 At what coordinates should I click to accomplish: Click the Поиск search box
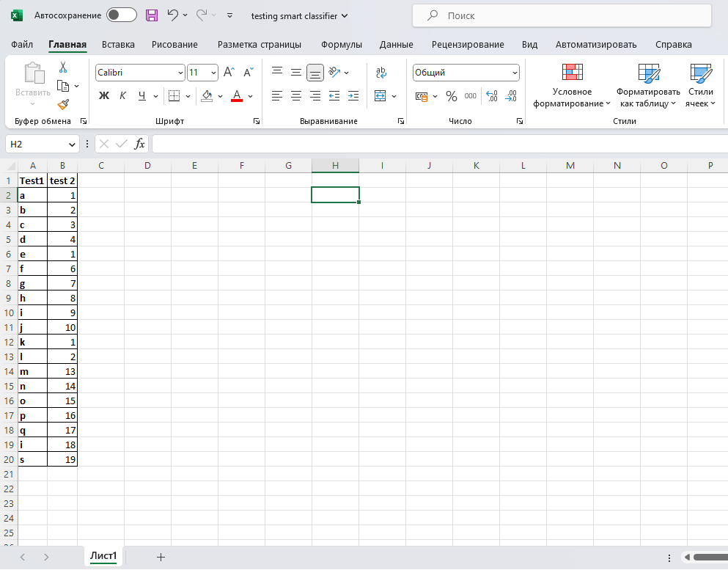click(x=562, y=16)
